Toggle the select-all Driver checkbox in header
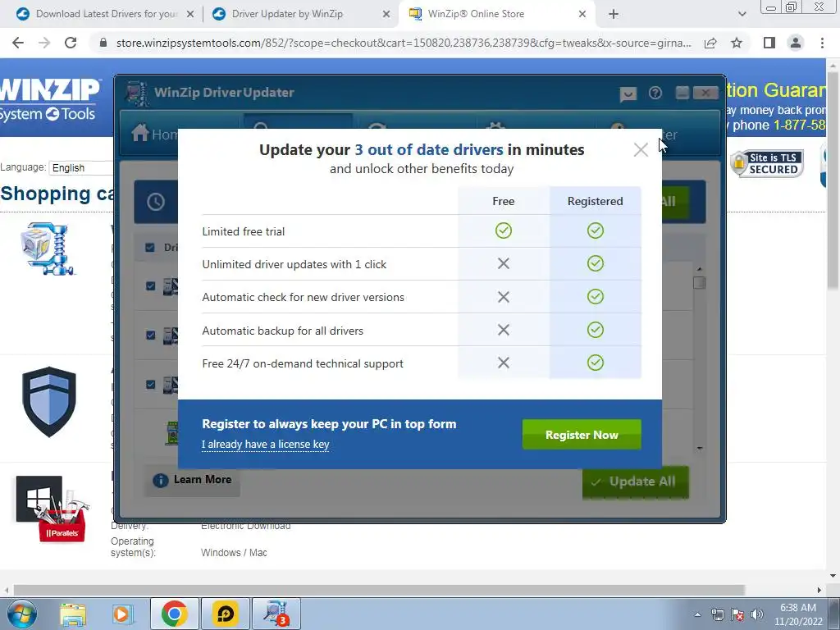The width and height of the screenshot is (840, 630). [150, 248]
